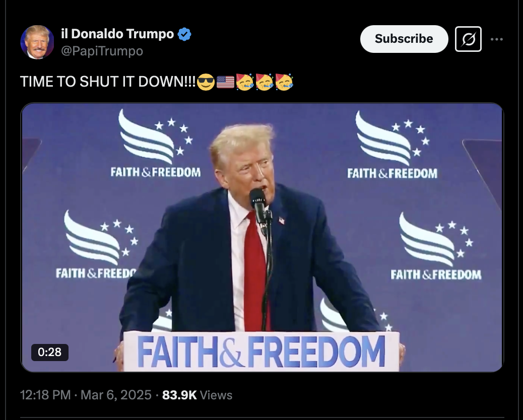The image size is (523, 420).
Task: Open the 83.9K Views count
Action: [x=197, y=395]
